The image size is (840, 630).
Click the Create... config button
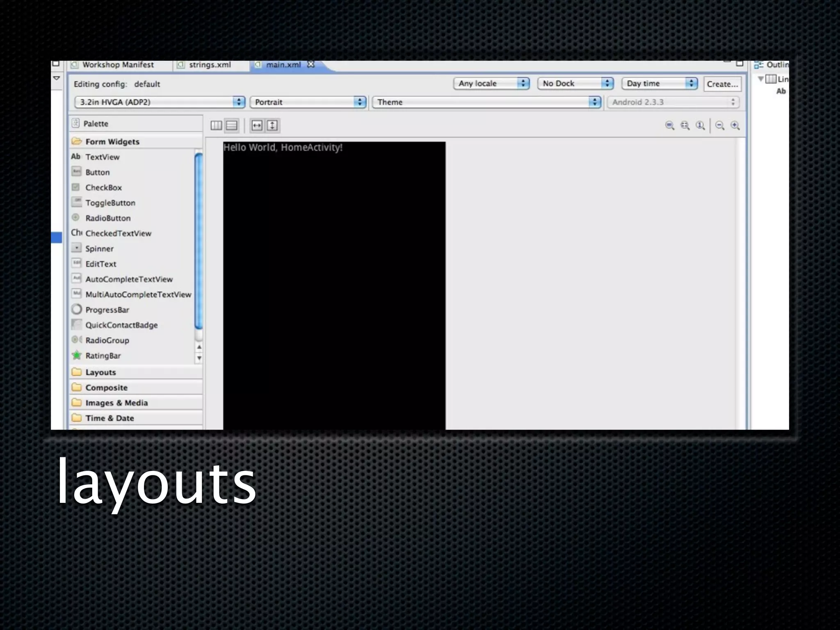(722, 84)
